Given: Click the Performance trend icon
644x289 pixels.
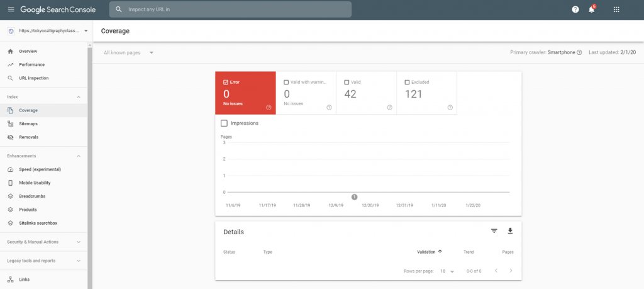Looking at the screenshot, I should (11, 65).
